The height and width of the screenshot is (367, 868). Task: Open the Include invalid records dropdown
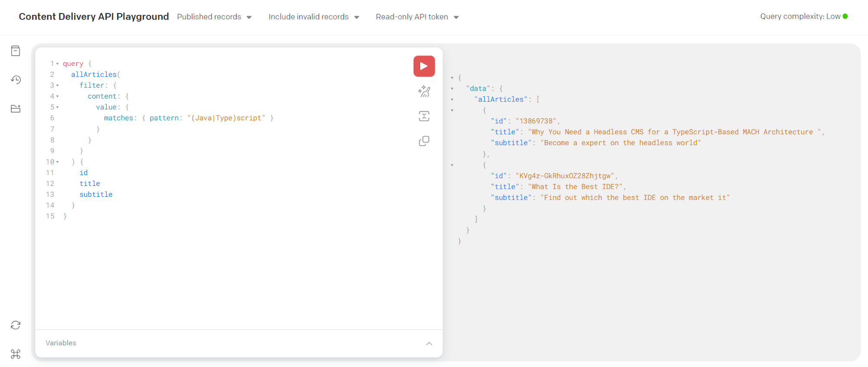[x=313, y=17]
